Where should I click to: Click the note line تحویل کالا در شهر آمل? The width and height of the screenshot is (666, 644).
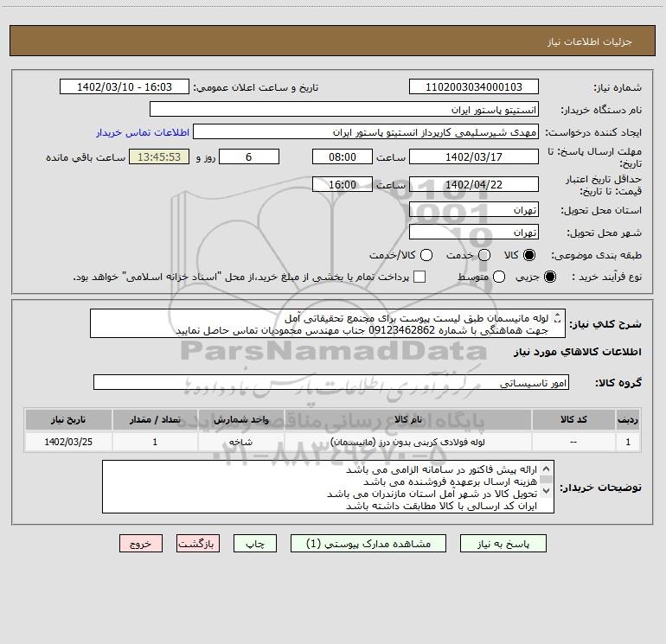[432, 494]
